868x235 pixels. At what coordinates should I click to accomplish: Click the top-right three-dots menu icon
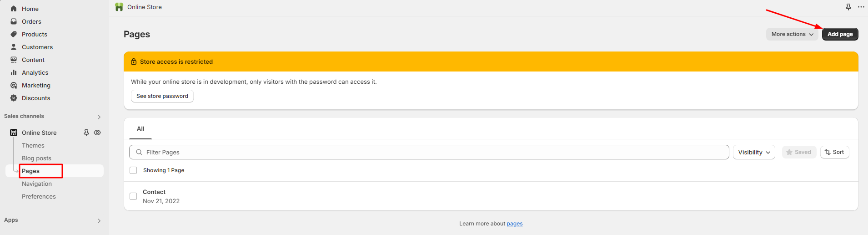(x=861, y=7)
